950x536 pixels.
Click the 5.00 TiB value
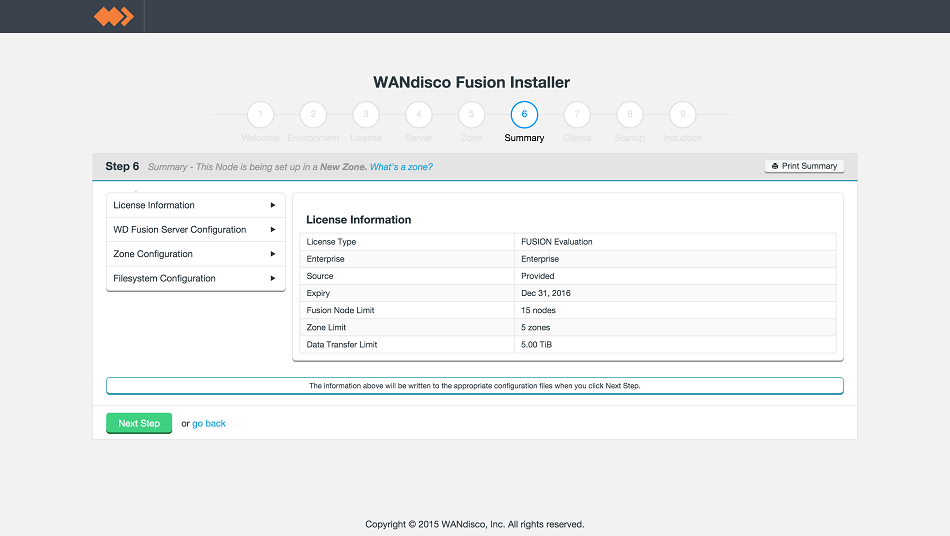536,345
